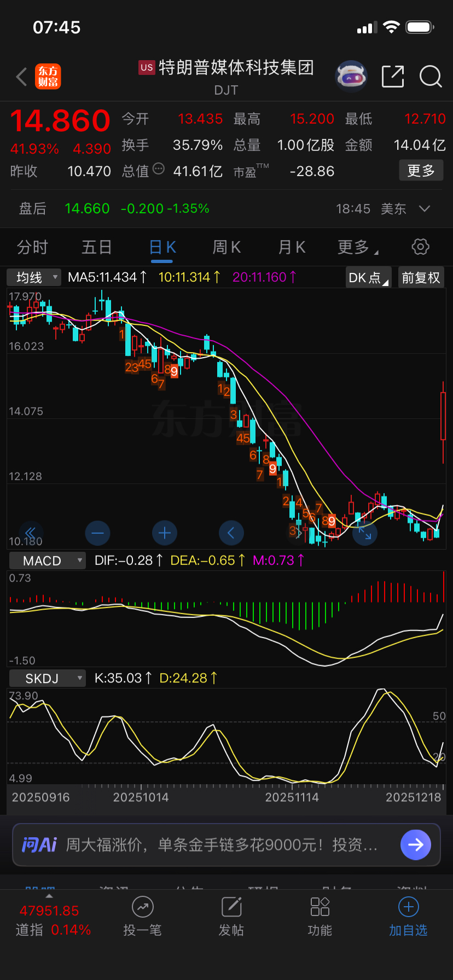Open MACD indicator dropdown

(x=48, y=561)
